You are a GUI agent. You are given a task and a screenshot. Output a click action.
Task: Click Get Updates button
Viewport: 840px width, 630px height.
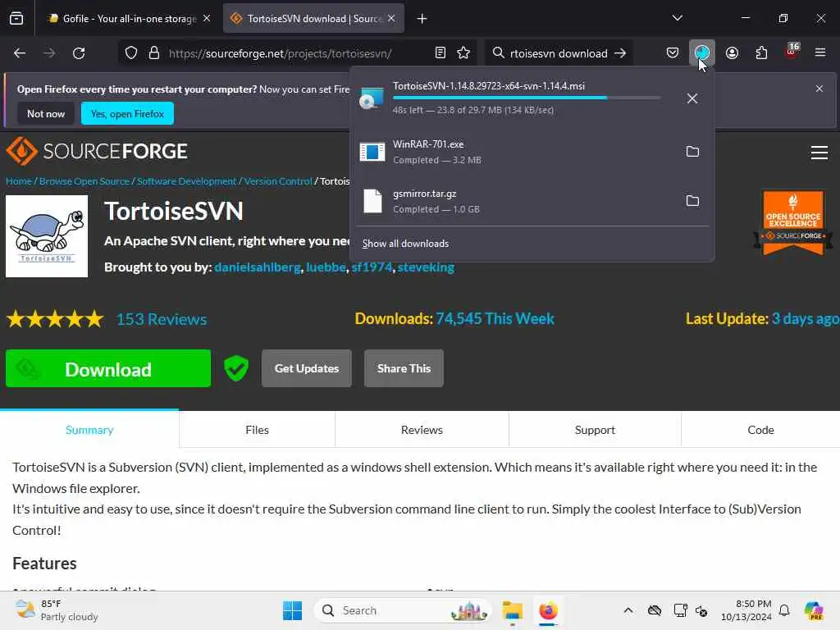pyautogui.click(x=307, y=368)
